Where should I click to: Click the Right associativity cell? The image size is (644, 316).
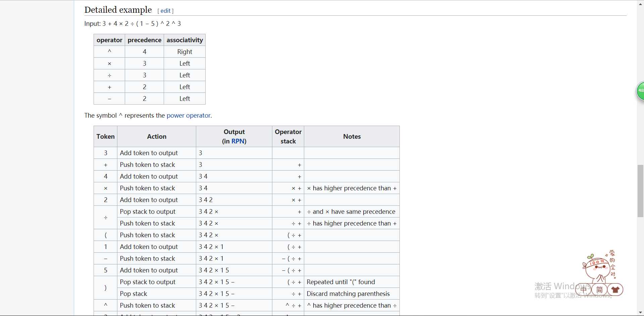(184, 52)
